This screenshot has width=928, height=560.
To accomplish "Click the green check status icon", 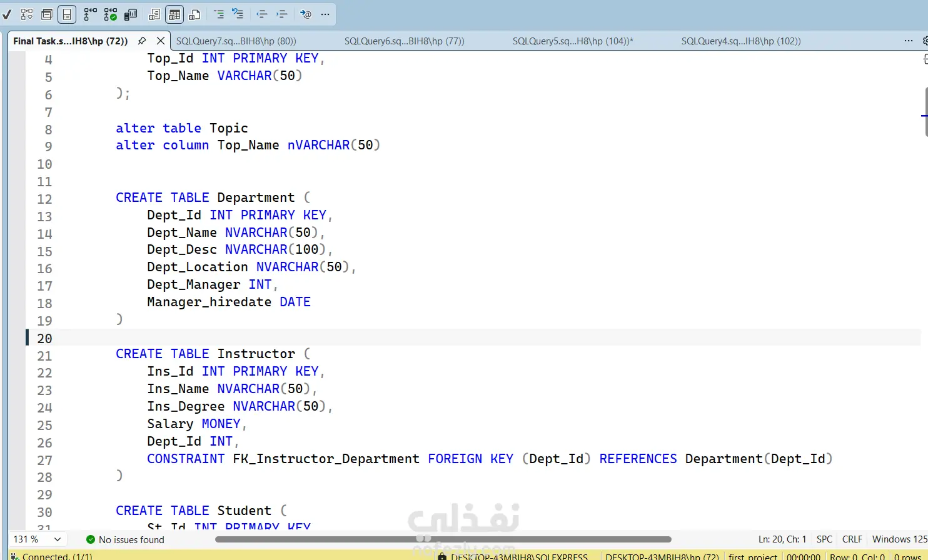I will tap(91, 539).
